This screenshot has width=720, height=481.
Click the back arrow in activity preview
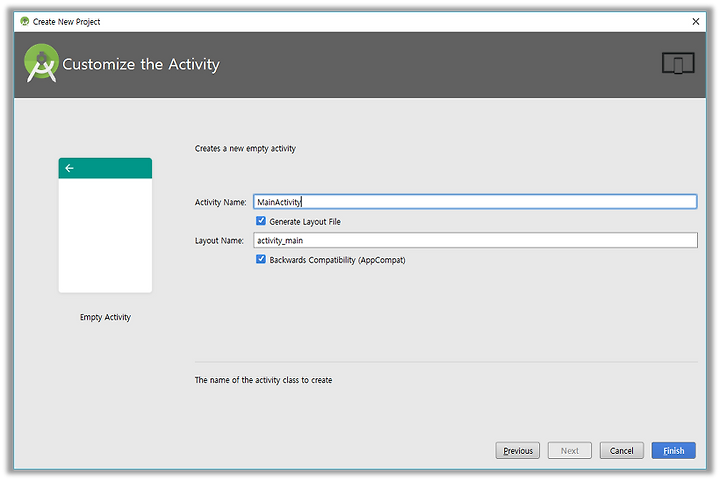pyautogui.click(x=69, y=168)
